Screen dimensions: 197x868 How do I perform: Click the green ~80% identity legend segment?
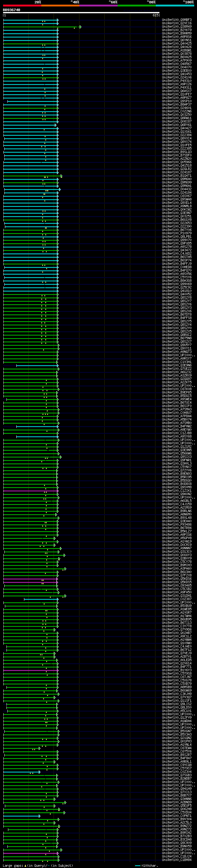point(137,6)
